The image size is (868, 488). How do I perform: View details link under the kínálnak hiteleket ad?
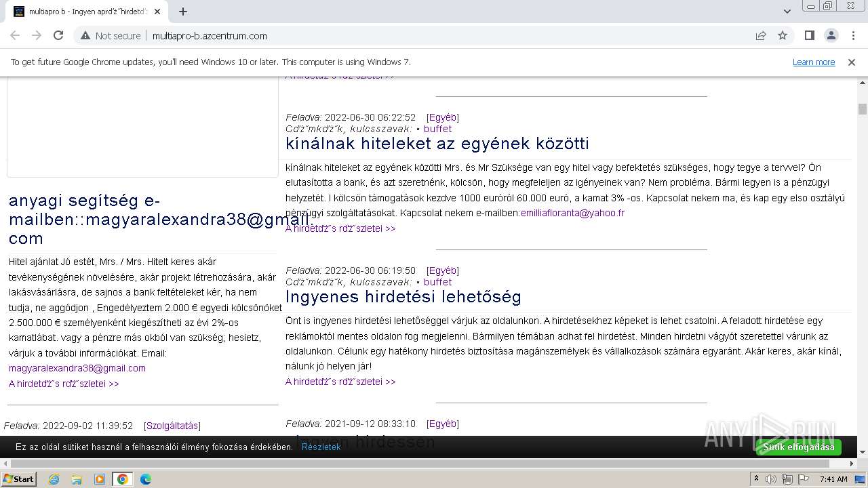pyautogui.click(x=340, y=228)
